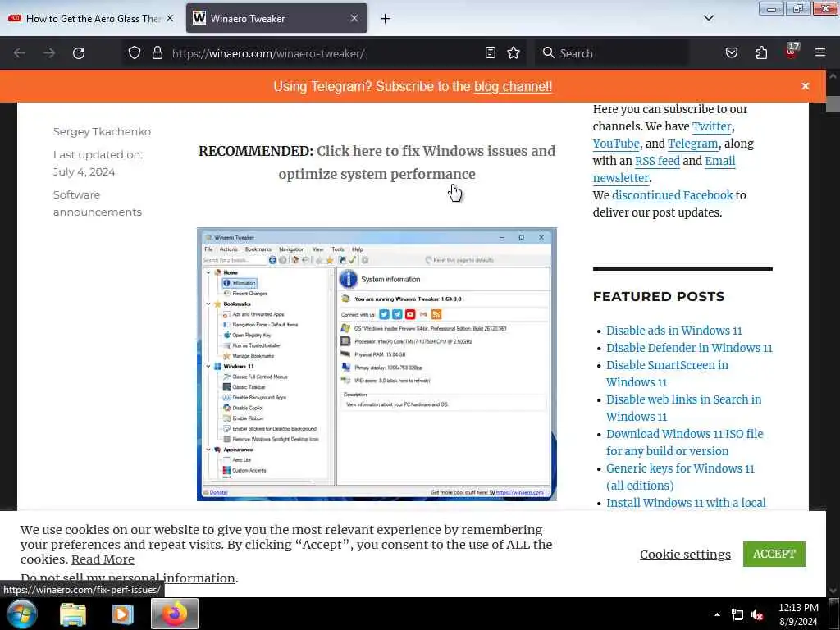Open Cookie settings
The image size is (840, 630).
pyautogui.click(x=685, y=555)
